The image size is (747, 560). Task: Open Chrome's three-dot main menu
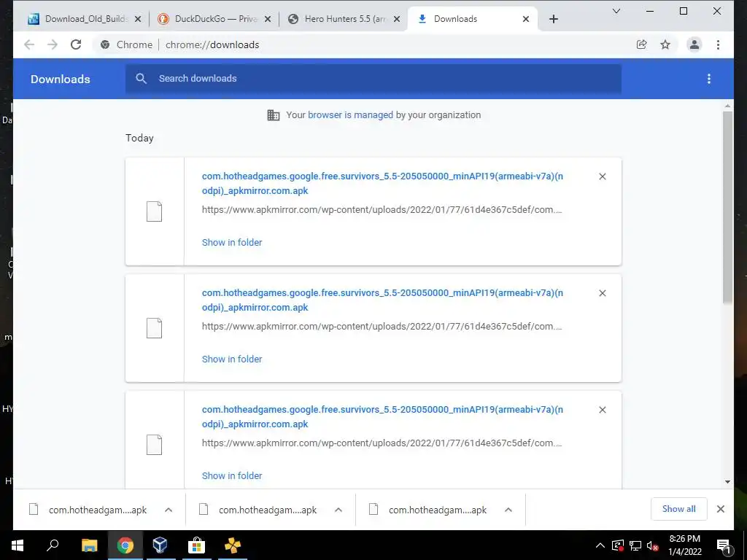(x=718, y=44)
